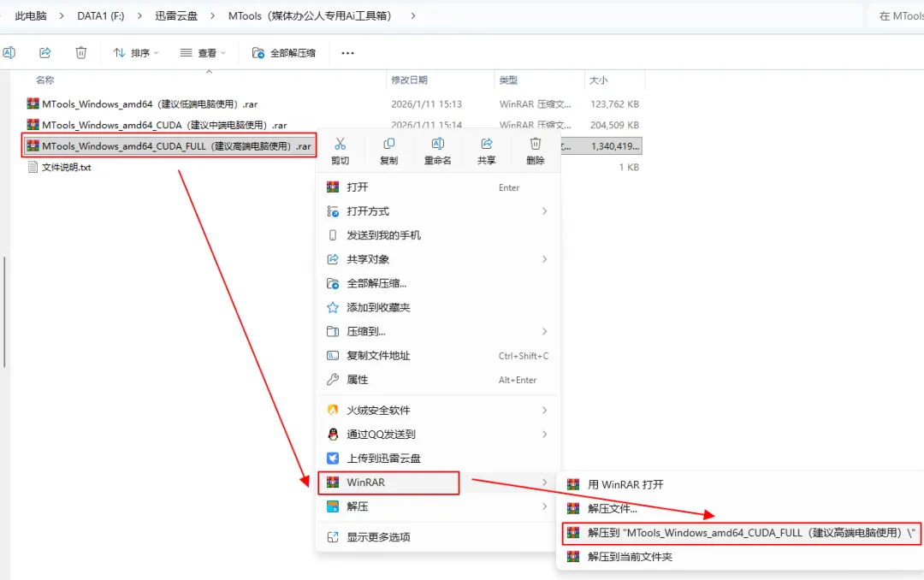
Task: Expand the 共享对象 submenu
Action: click(x=438, y=259)
